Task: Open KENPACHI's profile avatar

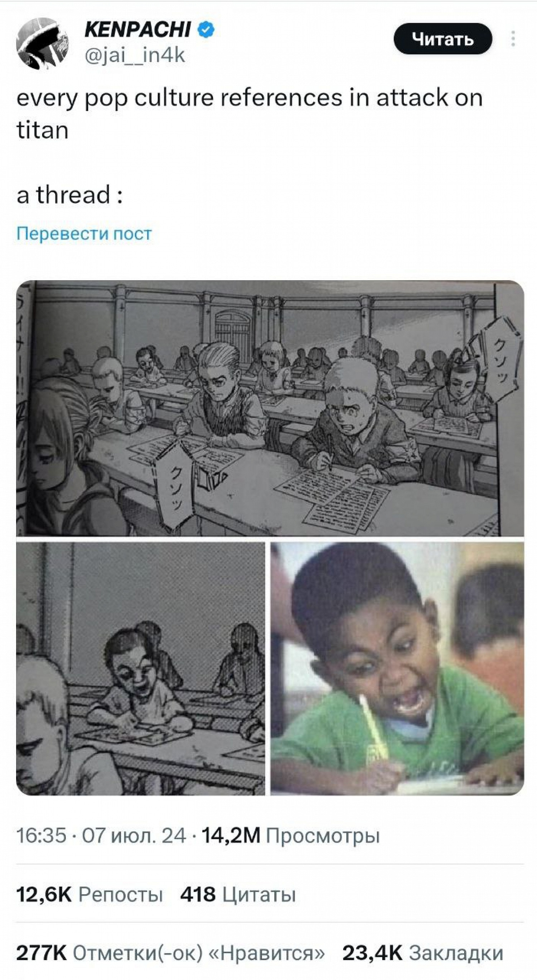Action: click(x=42, y=43)
